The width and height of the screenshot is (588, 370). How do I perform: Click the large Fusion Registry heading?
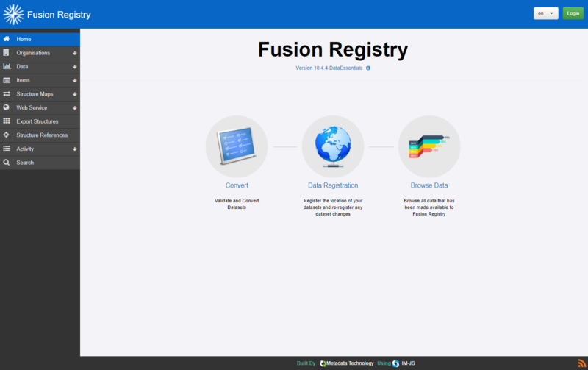click(x=333, y=49)
